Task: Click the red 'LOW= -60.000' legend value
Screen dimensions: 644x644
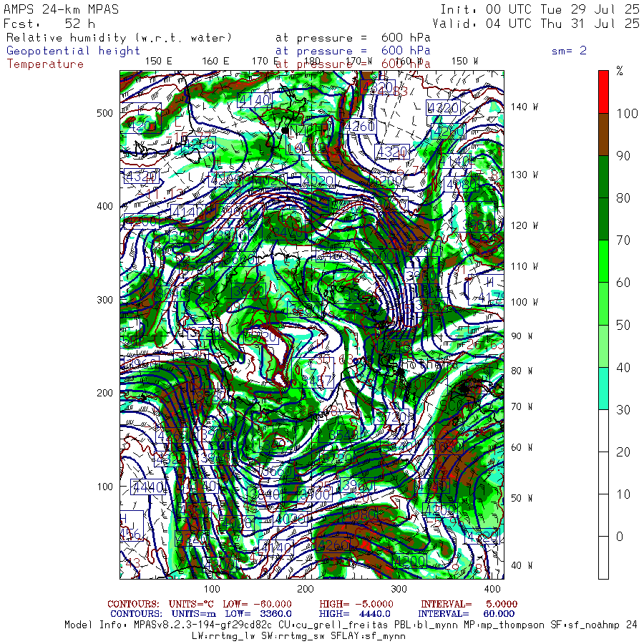Action: coord(257,604)
